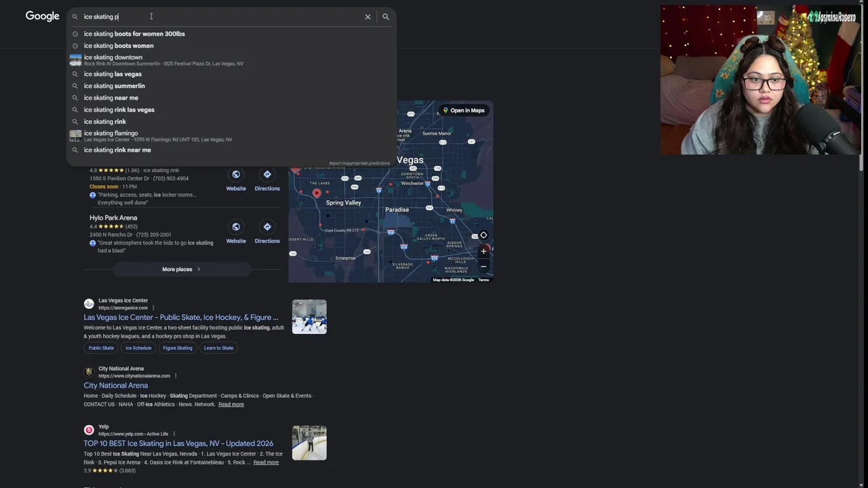
Task: Select suggestion 'ice skating summerlin'
Action: 114,86
